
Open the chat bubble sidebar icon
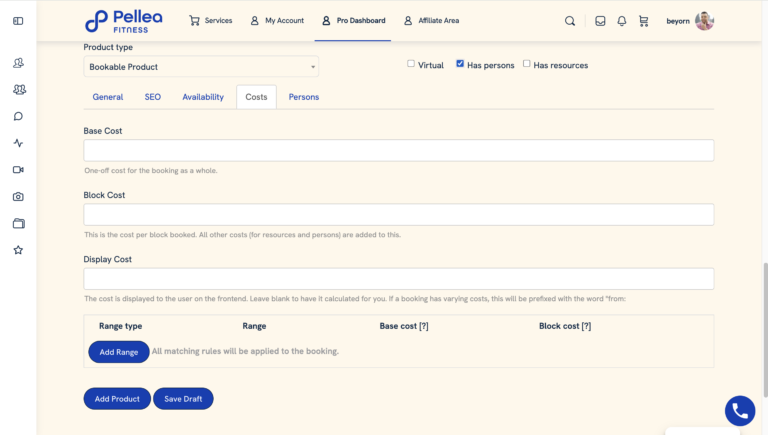click(x=18, y=116)
